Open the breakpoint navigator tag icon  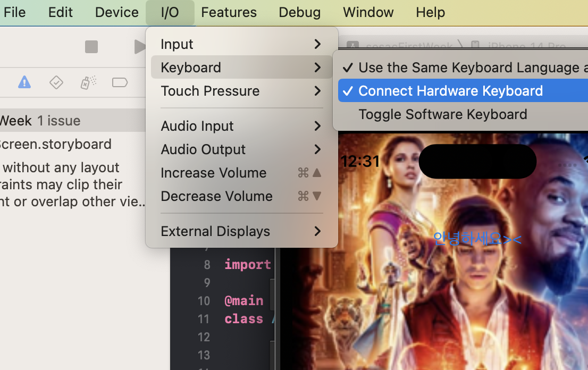[120, 82]
